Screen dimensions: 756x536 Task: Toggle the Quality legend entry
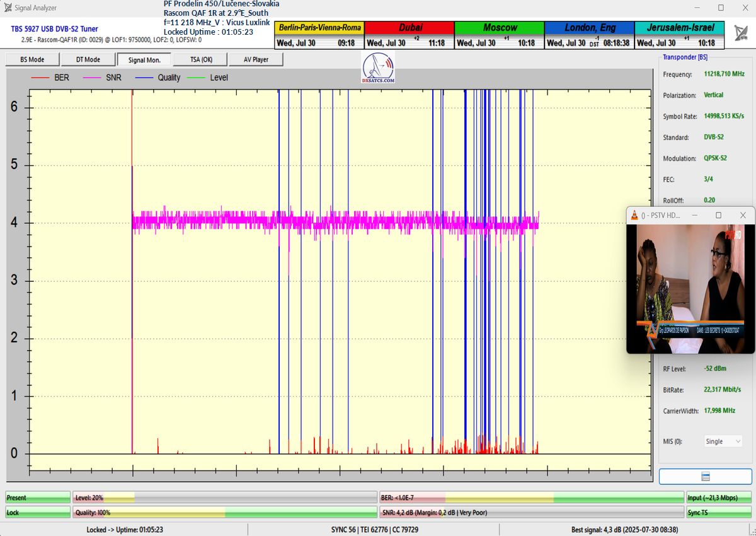click(x=168, y=78)
